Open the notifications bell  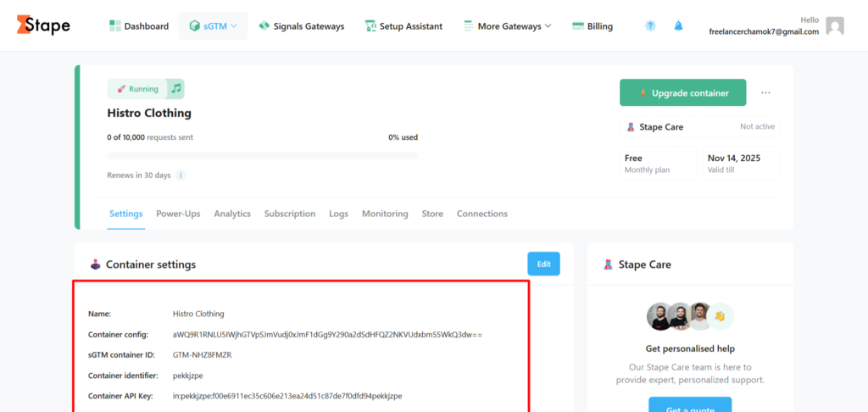677,26
